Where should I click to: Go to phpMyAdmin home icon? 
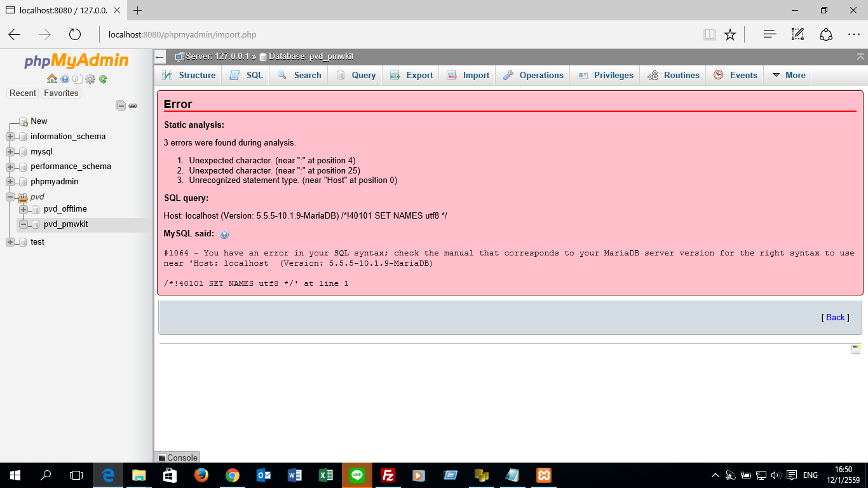[52, 79]
